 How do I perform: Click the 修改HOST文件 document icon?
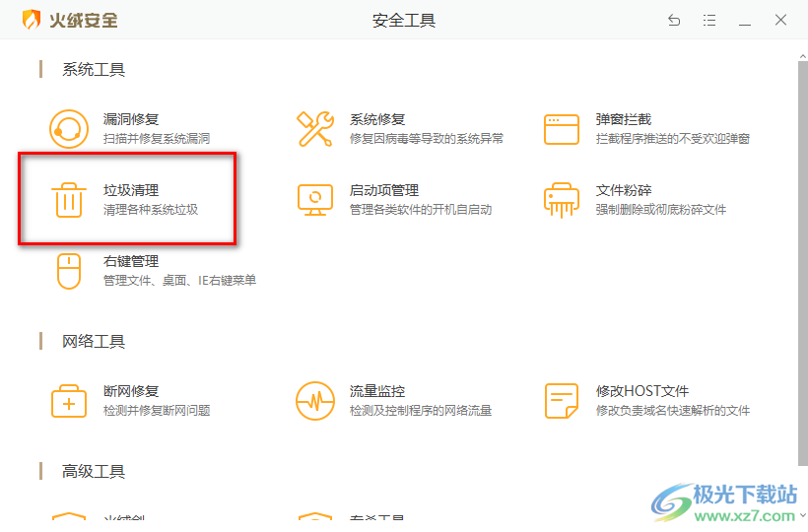point(562,401)
